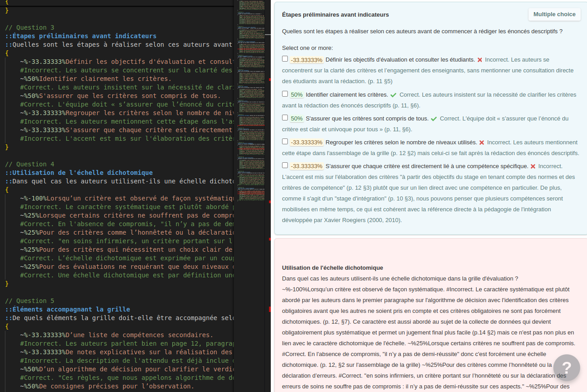Open the help question mark button
587x392 pixels.
pyautogui.click(x=566, y=368)
